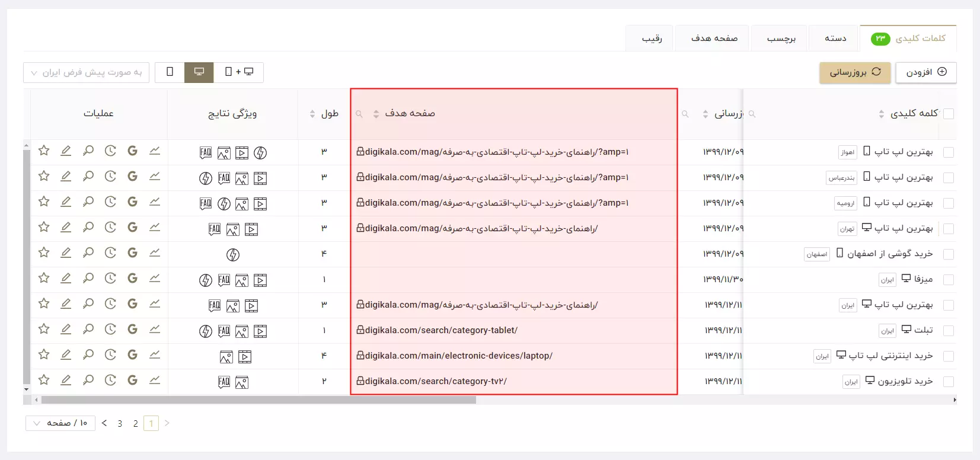Click the vertical table scrollbar
Screen dimensions: 980x460
(x=26, y=267)
